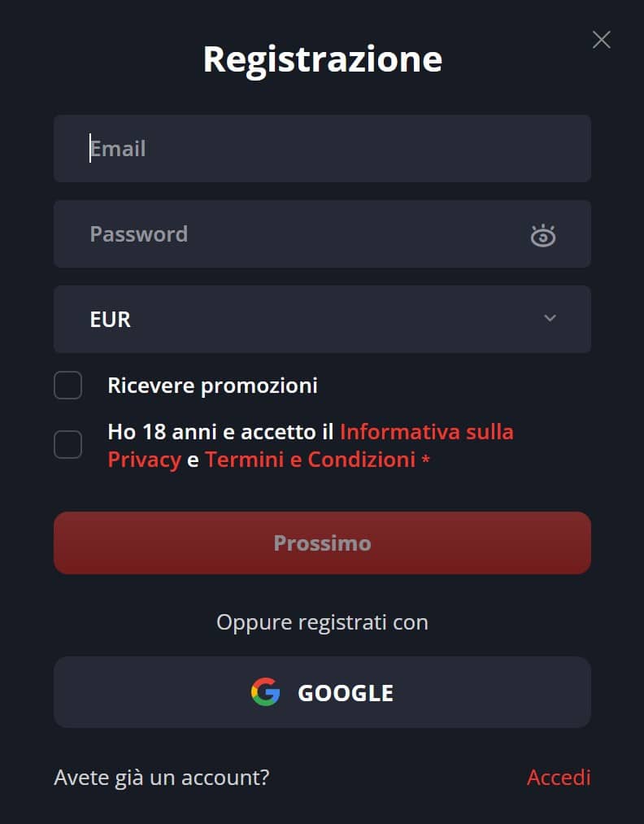644x824 pixels.
Task: Click the currency dropdown chevron arrow
Action: (x=550, y=318)
